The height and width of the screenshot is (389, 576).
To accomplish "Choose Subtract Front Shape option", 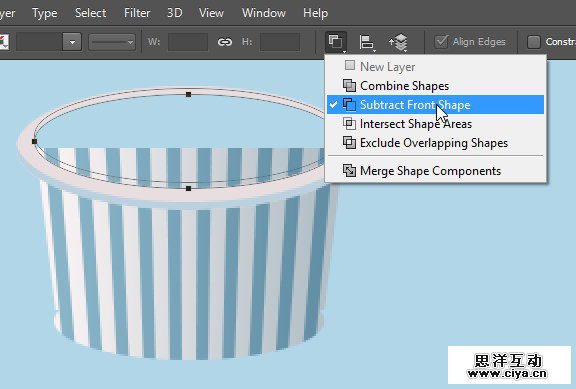I will (x=435, y=105).
